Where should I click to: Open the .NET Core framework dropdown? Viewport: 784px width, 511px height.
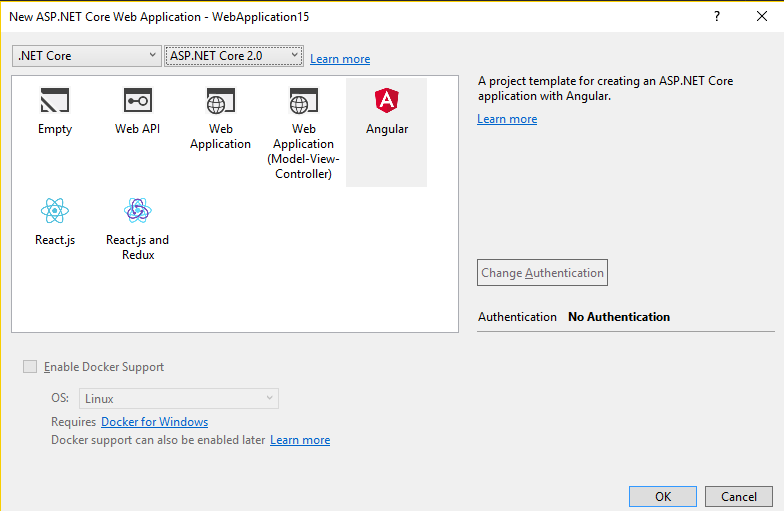pyautogui.click(x=86, y=56)
